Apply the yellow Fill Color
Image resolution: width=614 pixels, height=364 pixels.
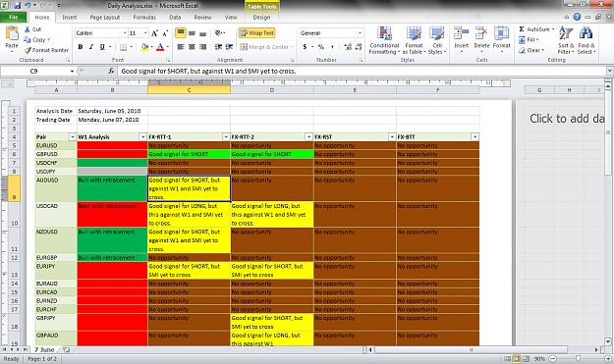click(x=144, y=47)
